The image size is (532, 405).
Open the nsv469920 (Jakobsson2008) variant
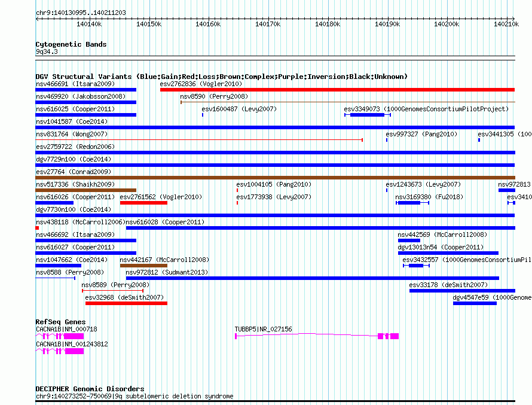coord(81,96)
